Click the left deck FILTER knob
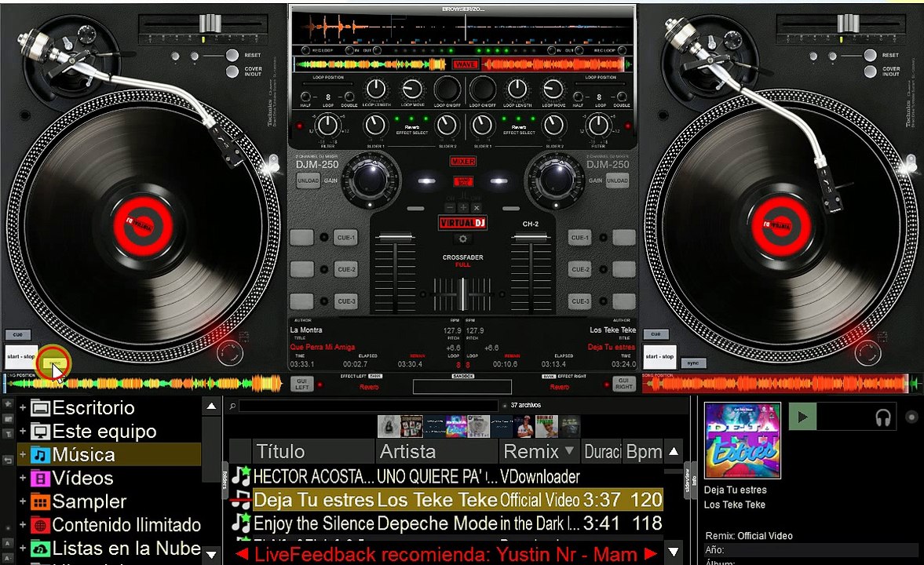This screenshot has width=924, height=565. click(327, 126)
